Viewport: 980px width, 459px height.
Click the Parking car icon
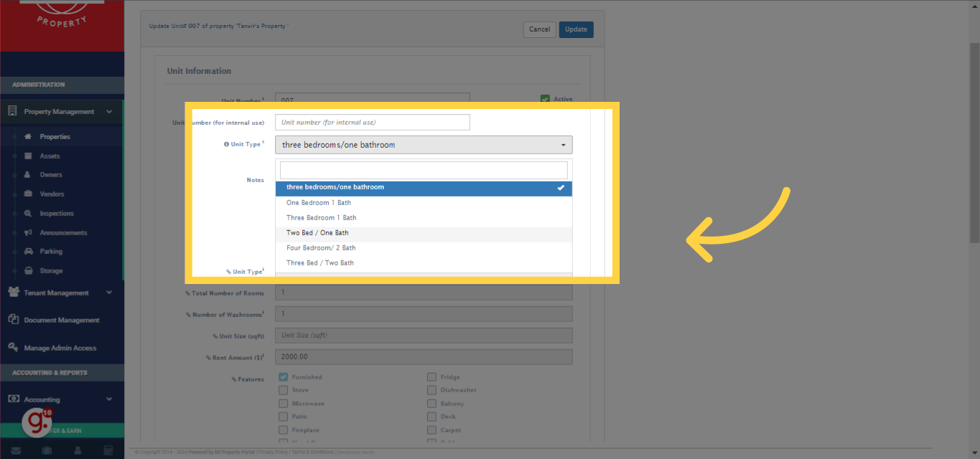coord(28,251)
